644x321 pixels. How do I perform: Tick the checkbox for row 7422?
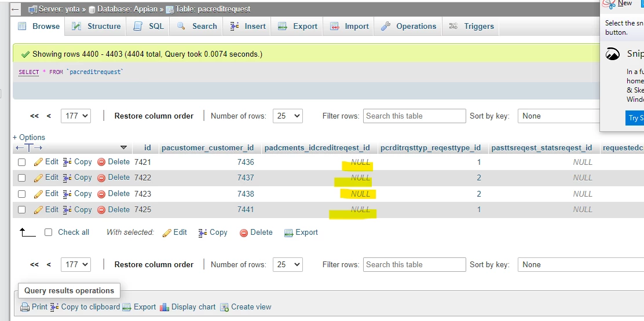pos(22,178)
